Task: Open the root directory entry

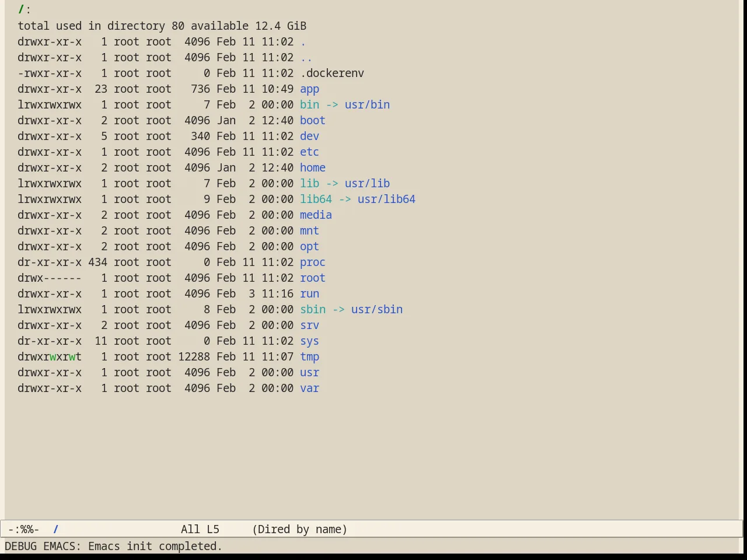Action: point(312,278)
